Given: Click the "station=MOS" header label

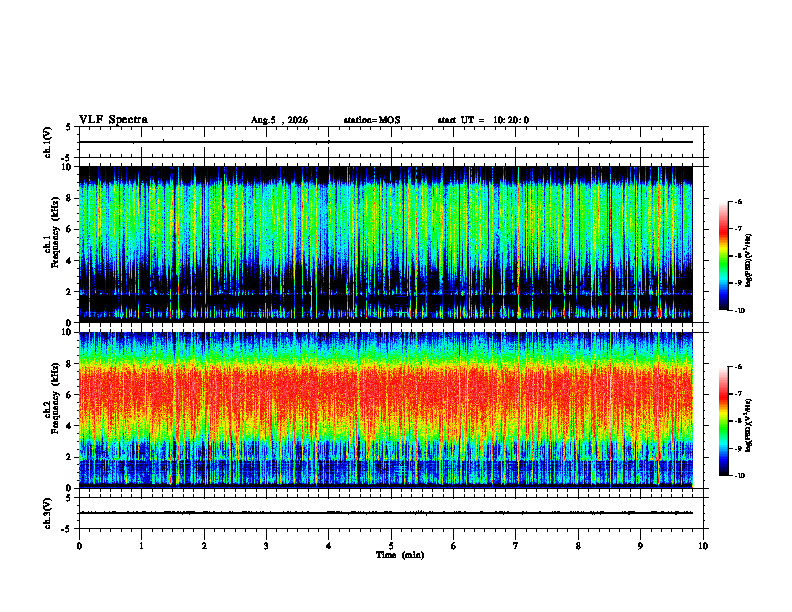Looking at the screenshot, I should (x=372, y=120).
